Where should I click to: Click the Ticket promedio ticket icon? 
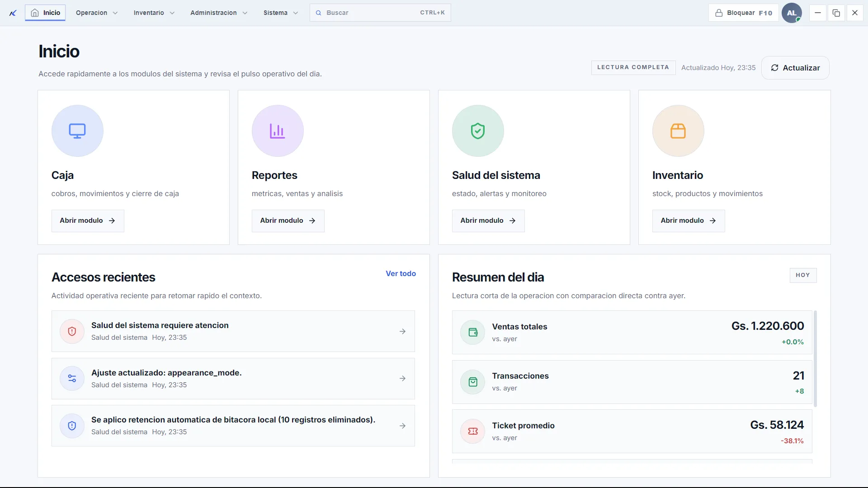[x=473, y=432]
